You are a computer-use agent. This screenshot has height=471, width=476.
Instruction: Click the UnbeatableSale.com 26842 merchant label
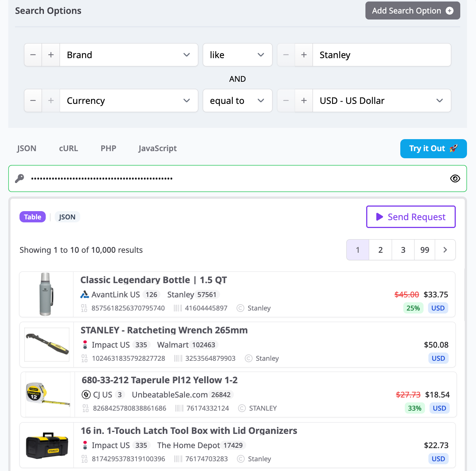click(x=183, y=394)
